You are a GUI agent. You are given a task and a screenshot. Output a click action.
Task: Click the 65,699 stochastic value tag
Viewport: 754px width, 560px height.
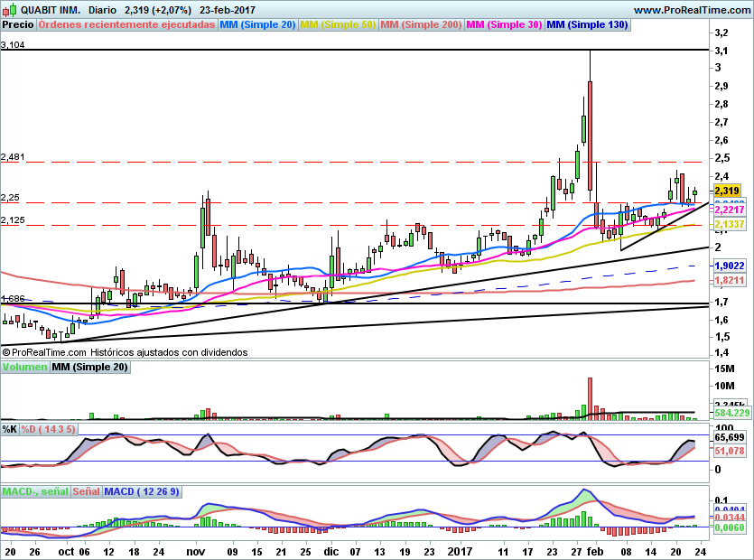click(x=730, y=437)
